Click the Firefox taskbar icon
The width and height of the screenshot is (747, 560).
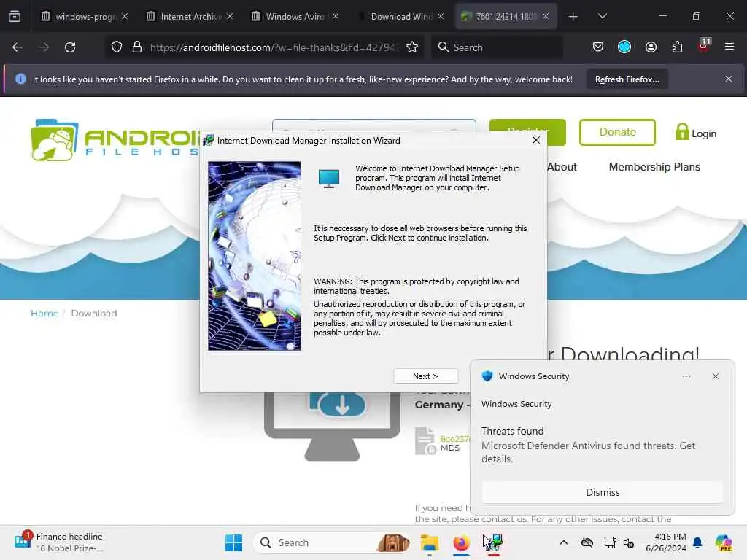(461, 542)
